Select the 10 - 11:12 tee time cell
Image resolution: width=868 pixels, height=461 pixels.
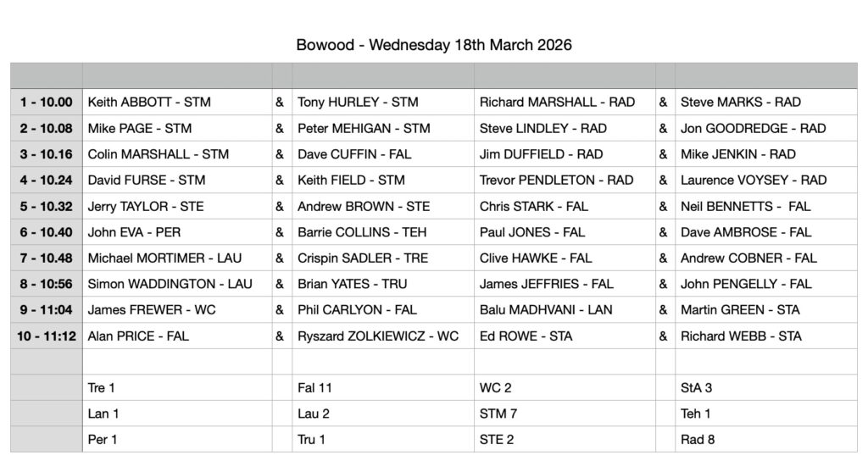(47, 336)
